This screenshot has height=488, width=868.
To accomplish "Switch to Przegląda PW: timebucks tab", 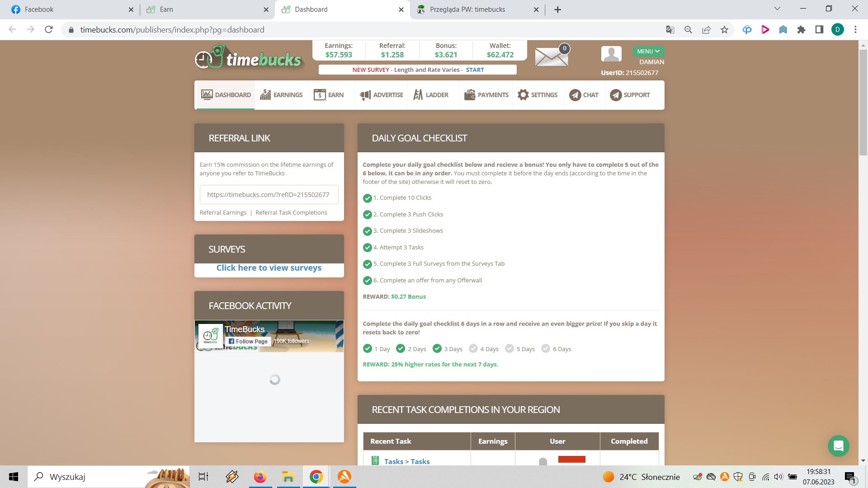I will (x=477, y=9).
